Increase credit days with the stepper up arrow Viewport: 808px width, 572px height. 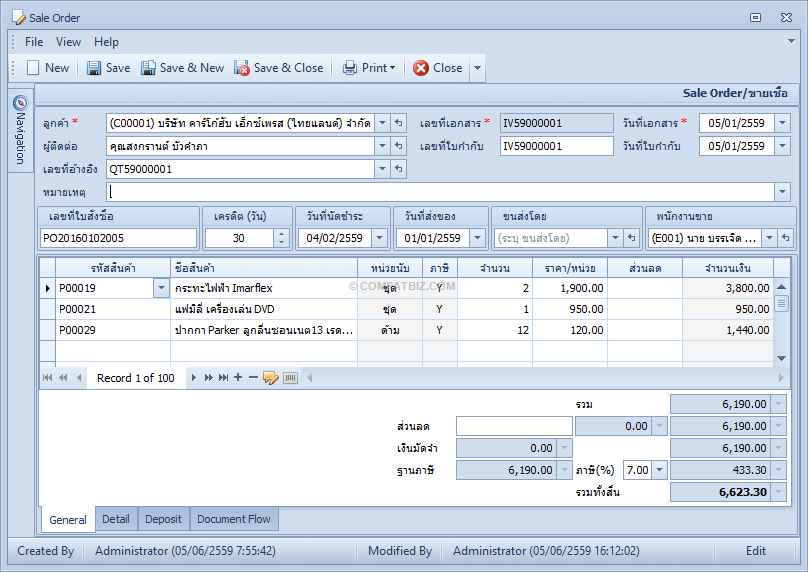281,233
